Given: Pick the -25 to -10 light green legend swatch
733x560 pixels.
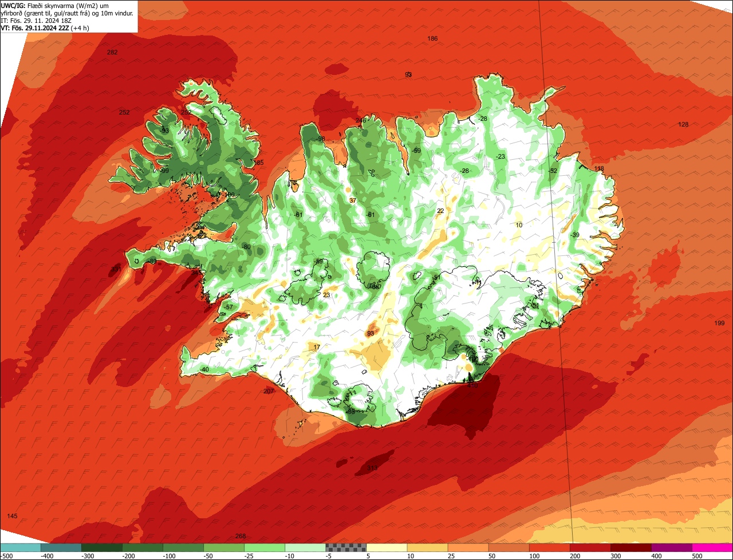Looking at the screenshot, I should 264,547.
